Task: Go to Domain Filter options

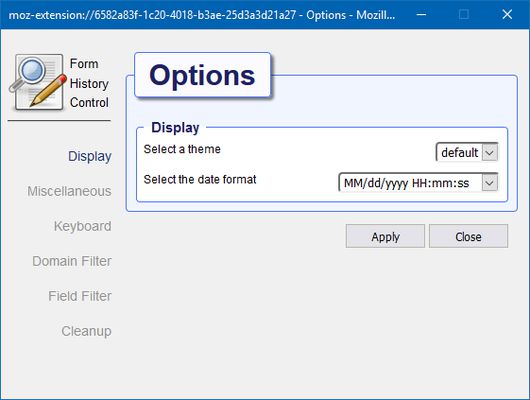Action: (x=72, y=261)
